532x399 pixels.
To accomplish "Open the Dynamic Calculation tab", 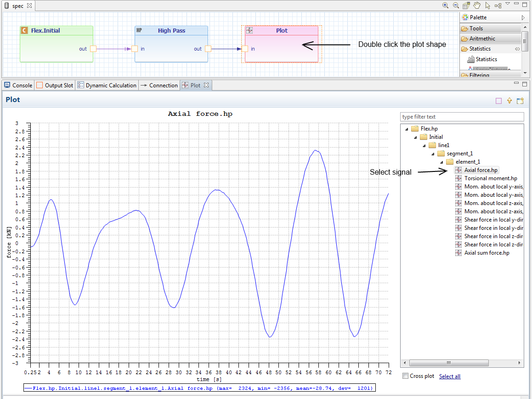I will click(107, 85).
